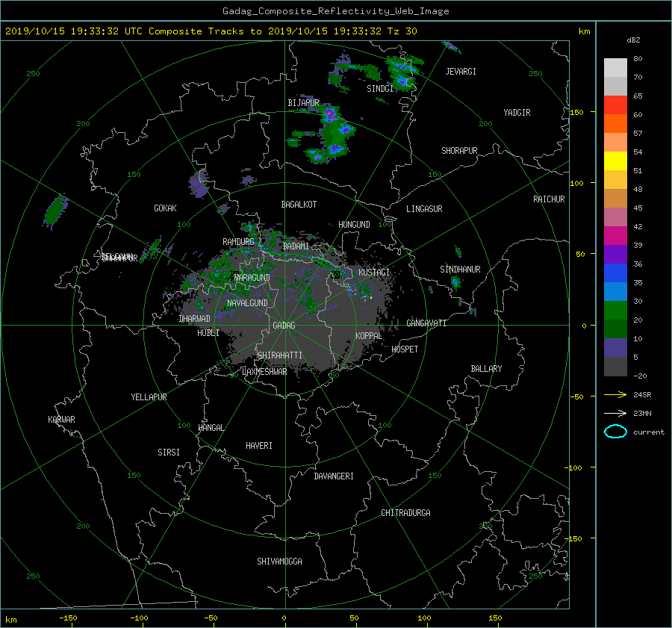672x628 pixels.
Task: Click the SHIVAMOGGA label
Action: pyautogui.click(x=279, y=562)
